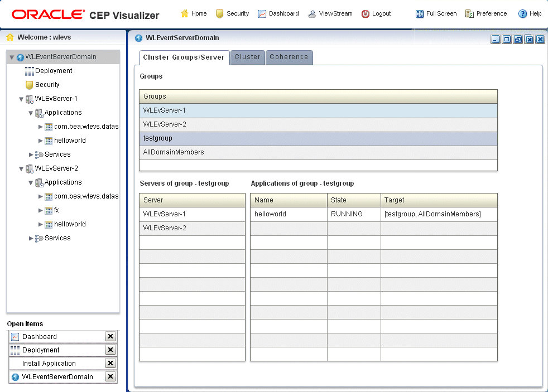Close the Dashboard open item
548x392 pixels.
110,336
